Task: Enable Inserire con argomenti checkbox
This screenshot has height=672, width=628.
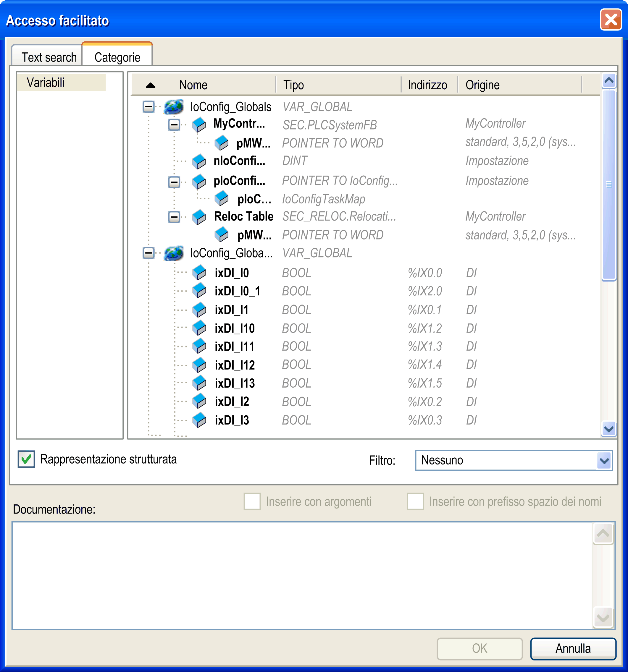Action: tap(252, 501)
